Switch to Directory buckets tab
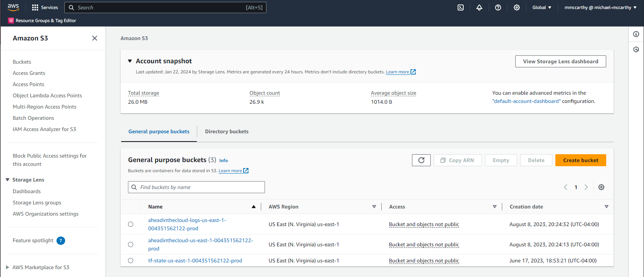The height and width of the screenshot is (277, 644). 227,131
